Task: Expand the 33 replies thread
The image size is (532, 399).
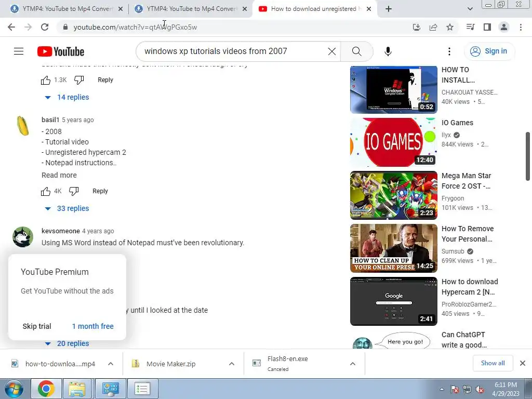Action: click(67, 208)
